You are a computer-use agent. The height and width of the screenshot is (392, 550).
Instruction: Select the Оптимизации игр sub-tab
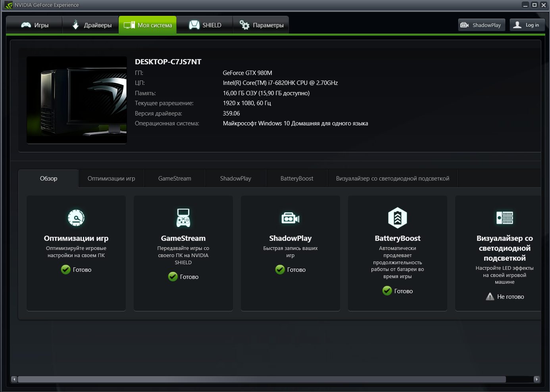tap(111, 179)
